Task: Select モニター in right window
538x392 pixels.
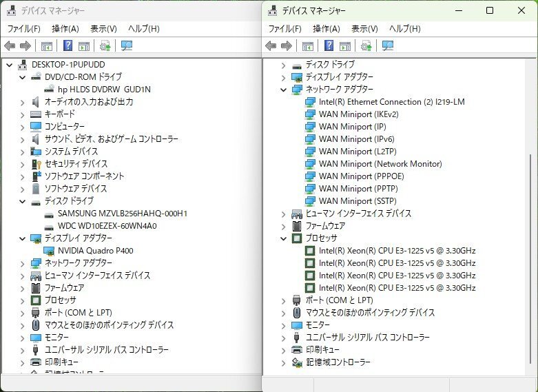Action: point(318,325)
